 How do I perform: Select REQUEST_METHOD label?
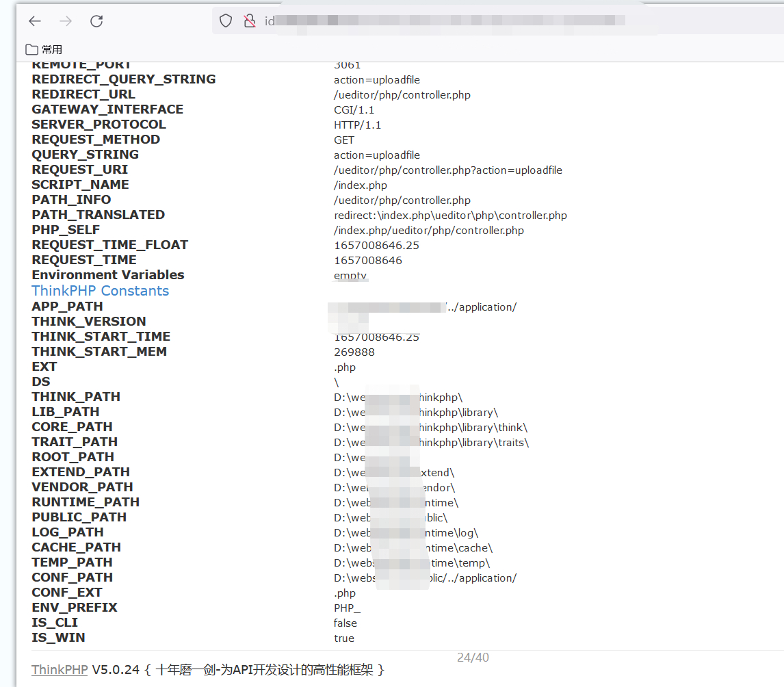tap(96, 139)
